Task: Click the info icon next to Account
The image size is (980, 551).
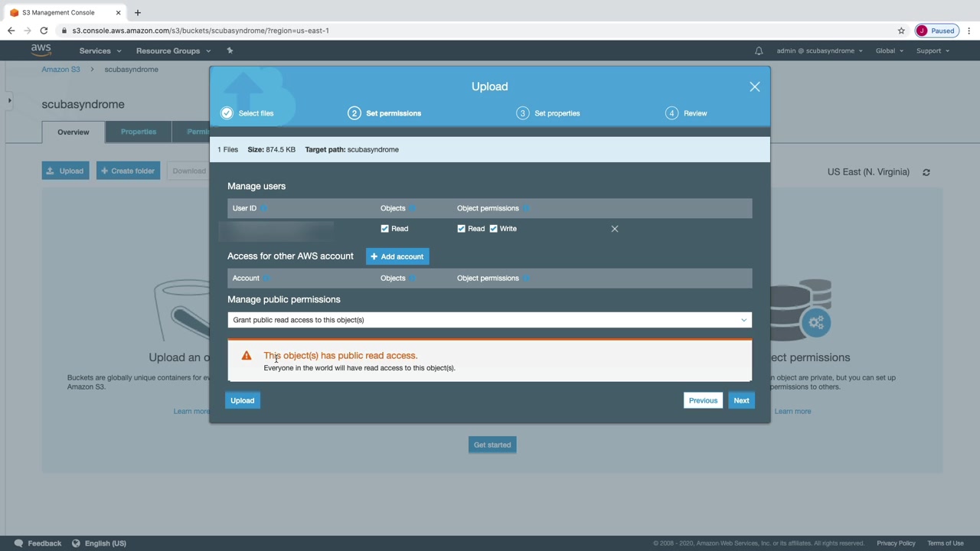Action: [266, 279]
